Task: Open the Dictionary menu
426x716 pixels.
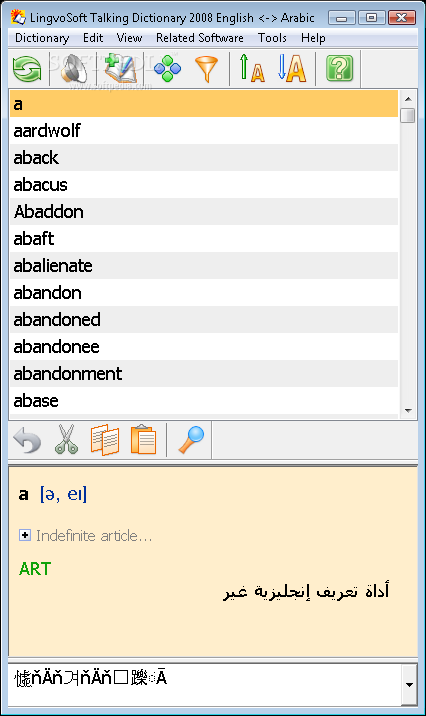Action: (42, 38)
